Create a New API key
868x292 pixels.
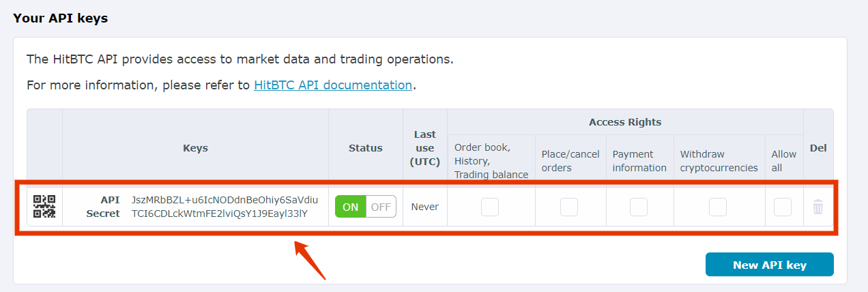(x=770, y=265)
